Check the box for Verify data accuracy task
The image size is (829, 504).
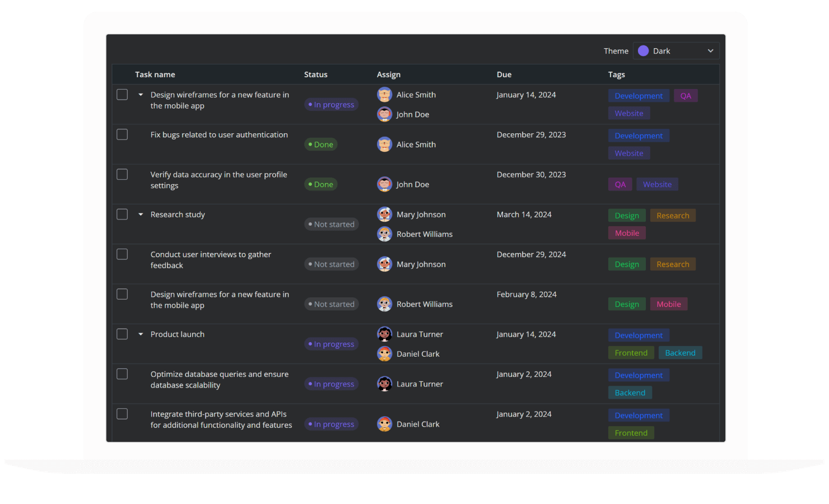click(122, 174)
